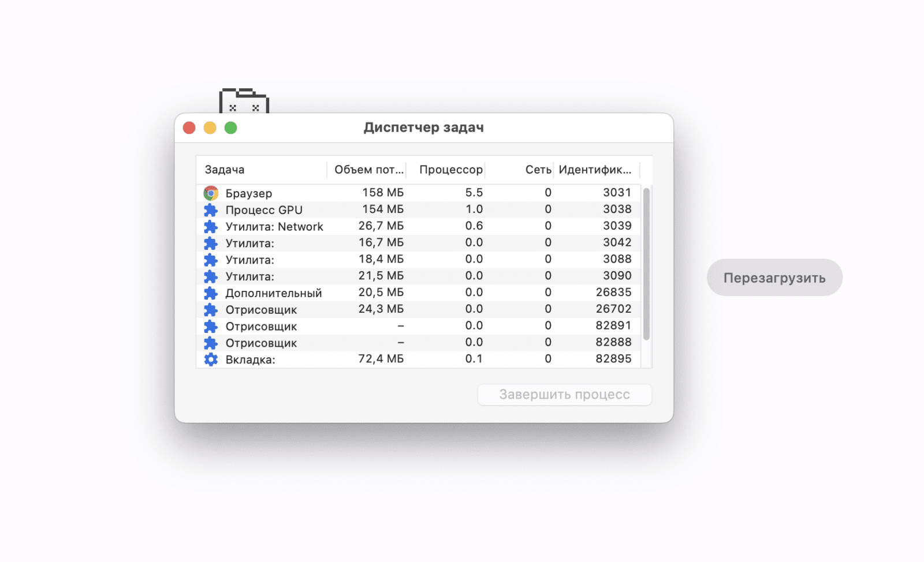The width and height of the screenshot is (924, 562).
Task: Click the sad tab crash icon
Action: 244,101
